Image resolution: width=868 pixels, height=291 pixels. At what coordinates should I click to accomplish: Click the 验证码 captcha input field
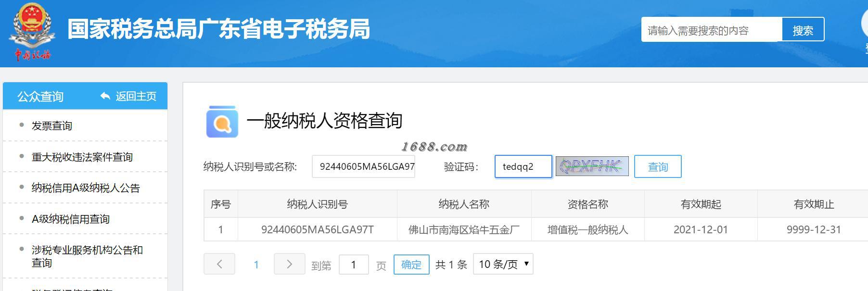[x=523, y=166]
